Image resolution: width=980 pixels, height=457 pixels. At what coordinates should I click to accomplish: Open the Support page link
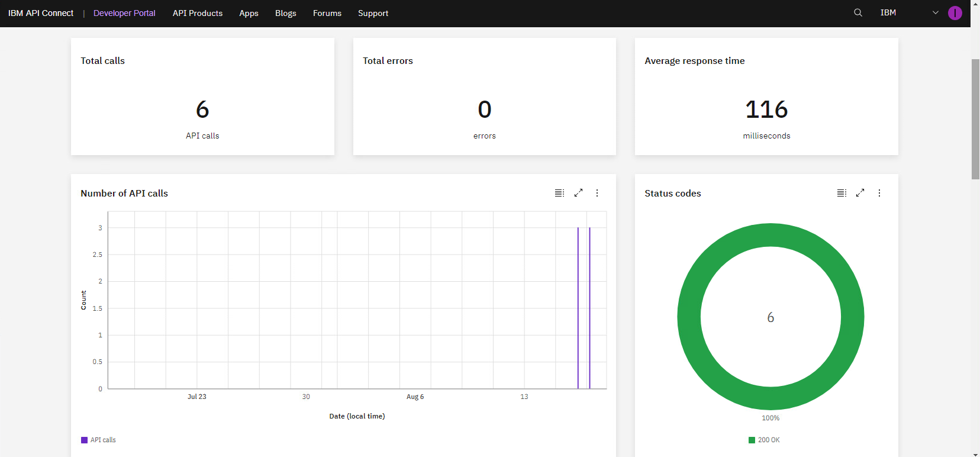373,13
